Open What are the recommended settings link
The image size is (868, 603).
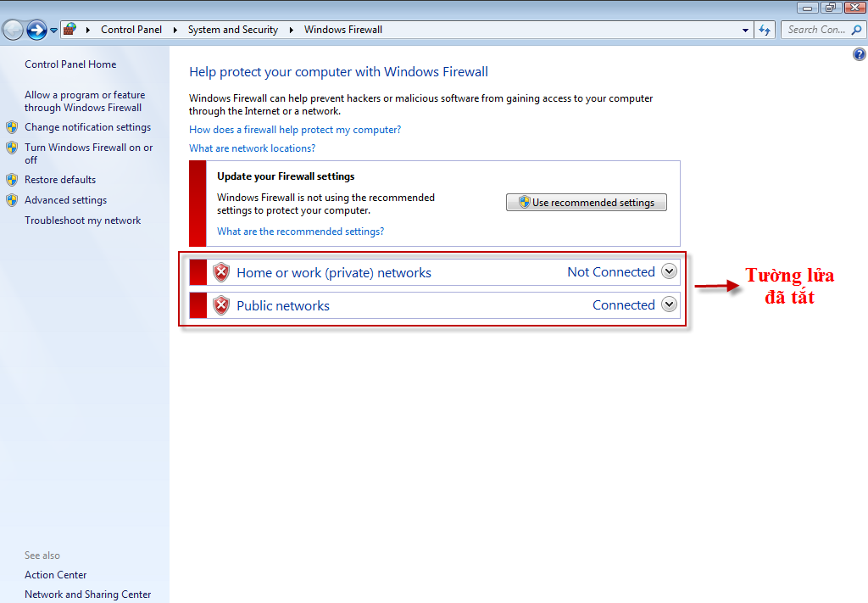(x=300, y=232)
